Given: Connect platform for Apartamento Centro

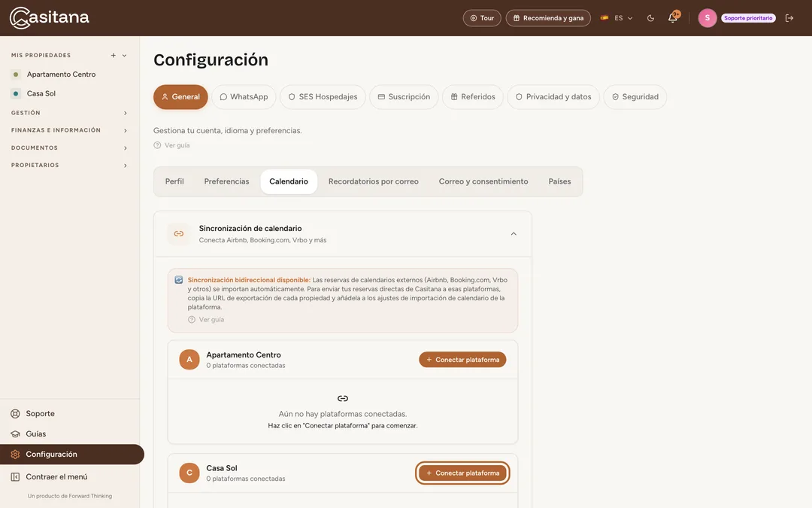Looking at the screenshot, I should [x=462, y=360].
